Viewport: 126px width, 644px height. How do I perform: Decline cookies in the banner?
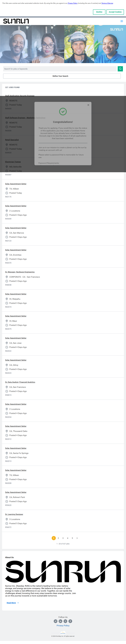click(99, 12)
